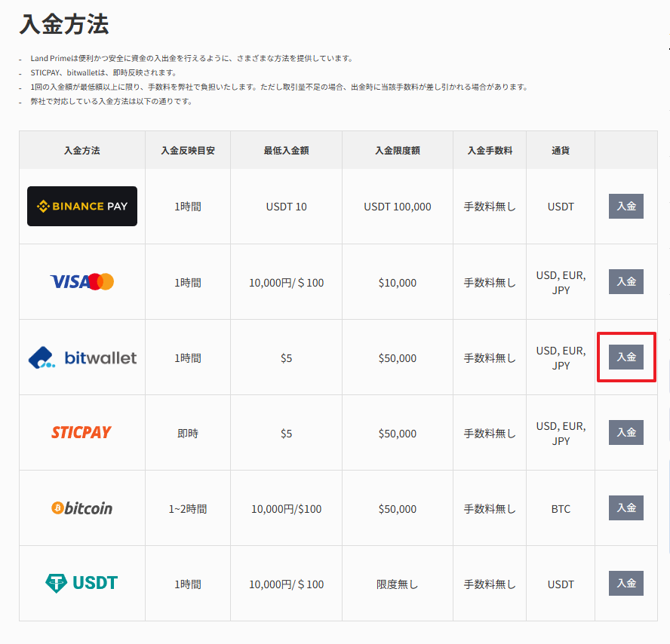Click the 10,000円/$100 cell in bitcoin row
Image resolution: width=670 pixels, height=644 pixels.
pyautogui.click(x=286, y=509)
